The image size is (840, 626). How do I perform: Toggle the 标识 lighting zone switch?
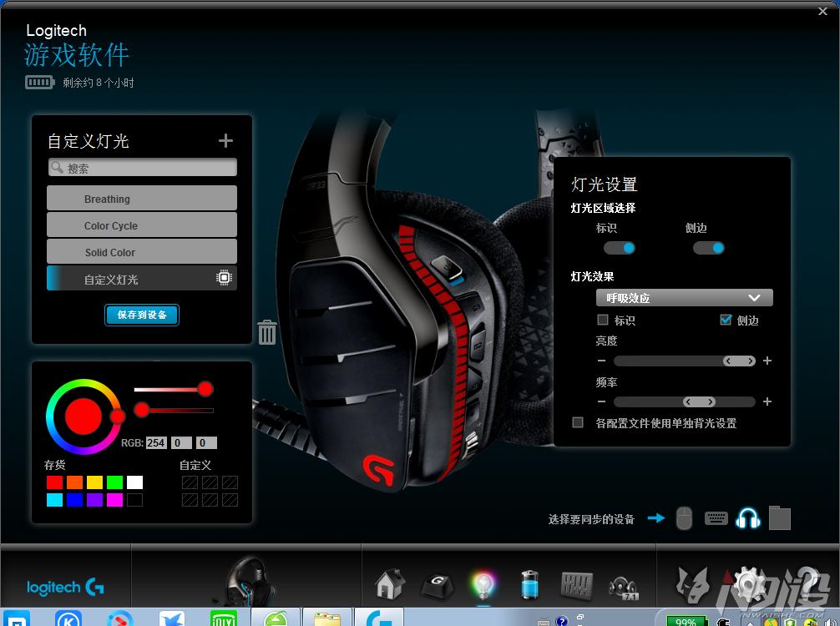[619, 248]
